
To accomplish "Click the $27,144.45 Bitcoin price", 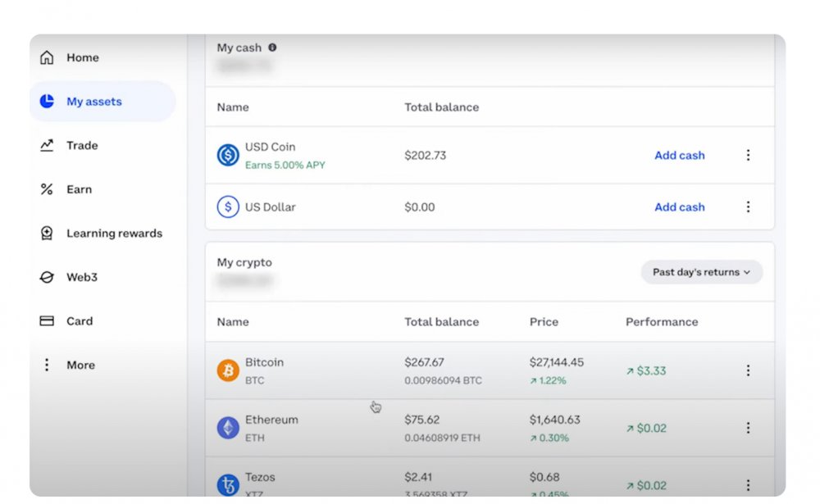I will pyautogui.click(x=557, y=362).
